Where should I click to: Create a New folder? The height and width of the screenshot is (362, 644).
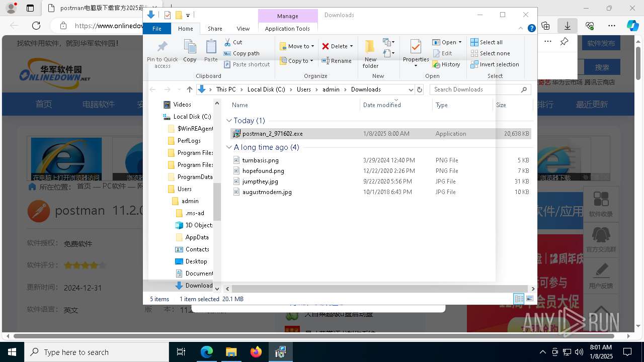(370, 54)
